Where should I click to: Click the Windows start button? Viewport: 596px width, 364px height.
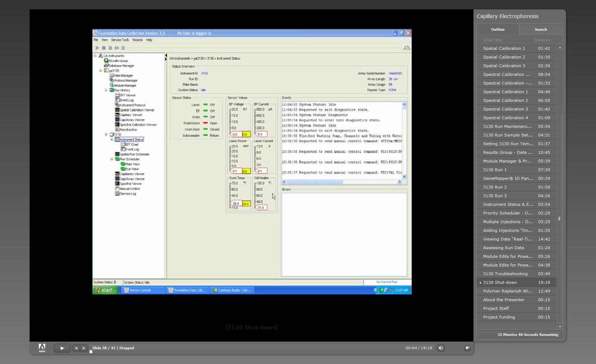(105, 290)
